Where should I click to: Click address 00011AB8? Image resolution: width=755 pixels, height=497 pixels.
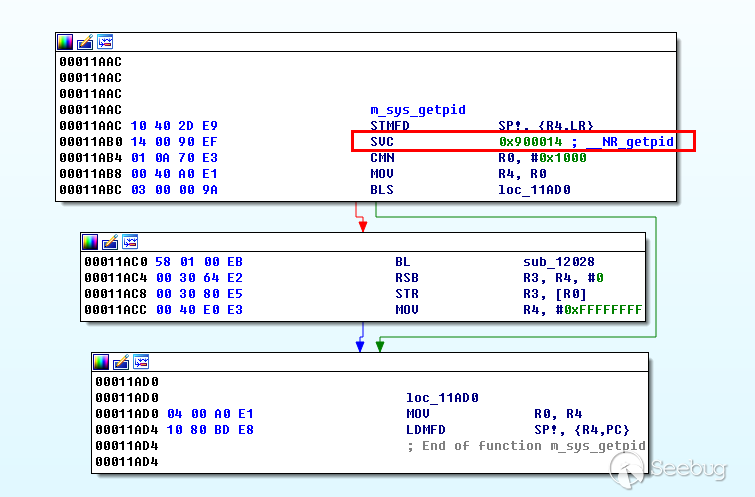[x=91, y=173]
